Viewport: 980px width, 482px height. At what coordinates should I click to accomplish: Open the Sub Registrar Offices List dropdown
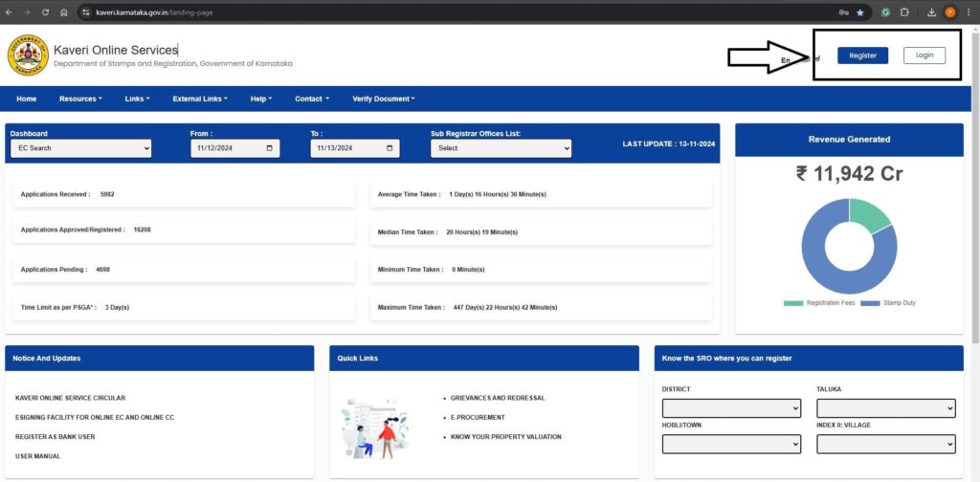(x=501, y=148)
